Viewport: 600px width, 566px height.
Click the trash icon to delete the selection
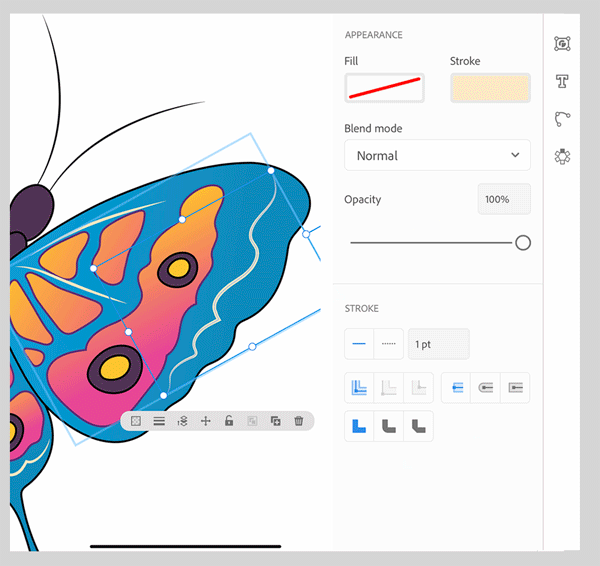point(299,422)
